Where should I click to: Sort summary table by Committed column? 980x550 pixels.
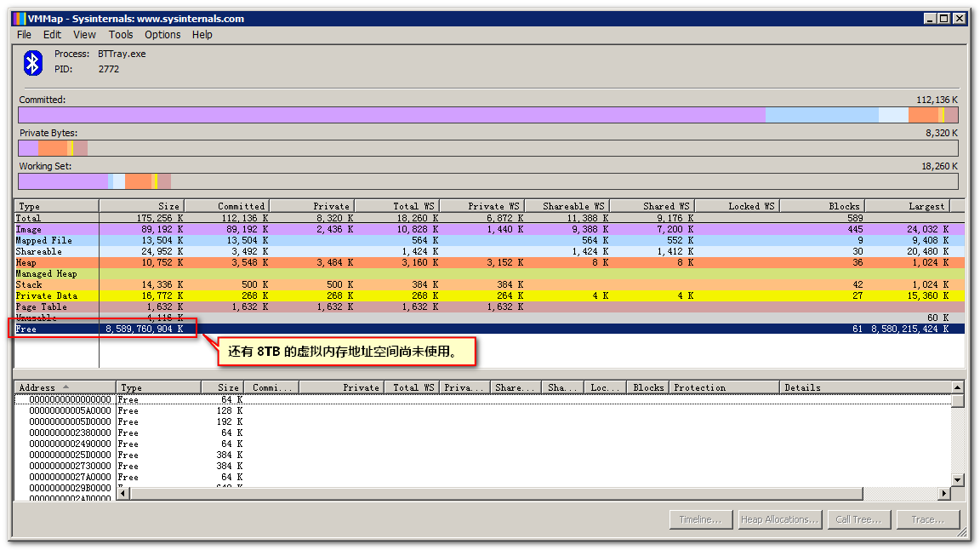[x=226, y=206]
